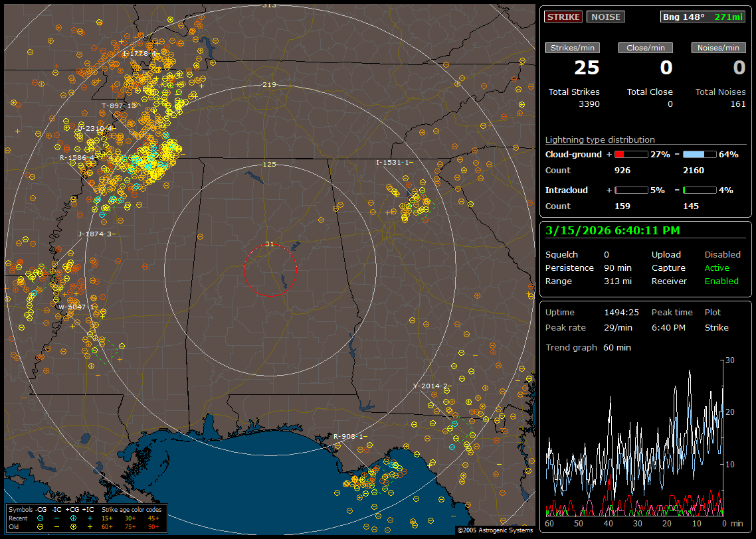Click the STRIKE indicator button

click(x=563, y=17)
